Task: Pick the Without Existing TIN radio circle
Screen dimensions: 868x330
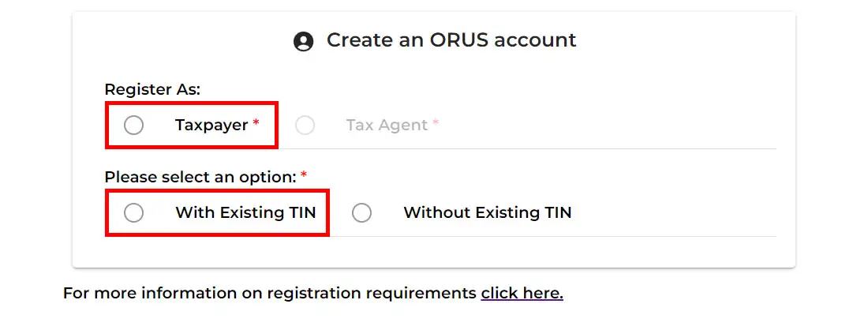Action: pyautogui.click(x=361, y=212)
